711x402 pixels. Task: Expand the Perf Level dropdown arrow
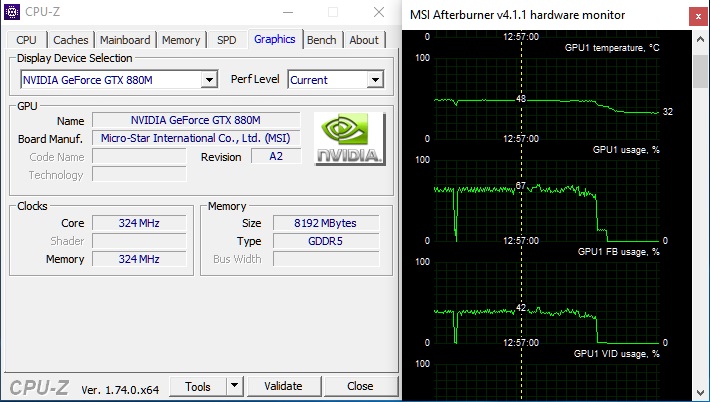pos(375,80)
